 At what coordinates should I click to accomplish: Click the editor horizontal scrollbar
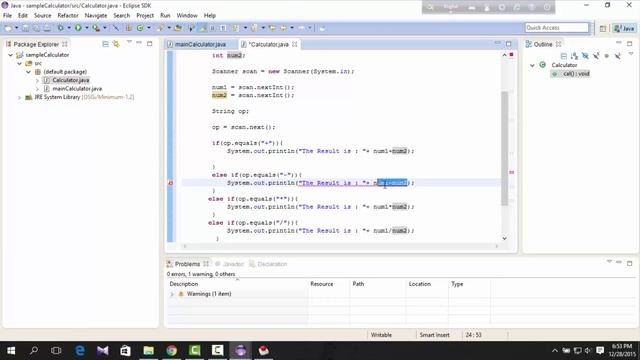point(341,246)
